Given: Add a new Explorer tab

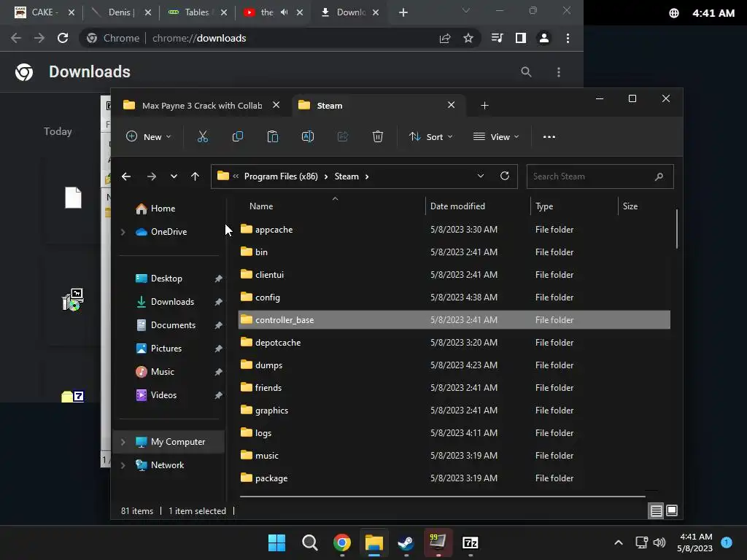Looking at the screenshot, I should (484, 105).
